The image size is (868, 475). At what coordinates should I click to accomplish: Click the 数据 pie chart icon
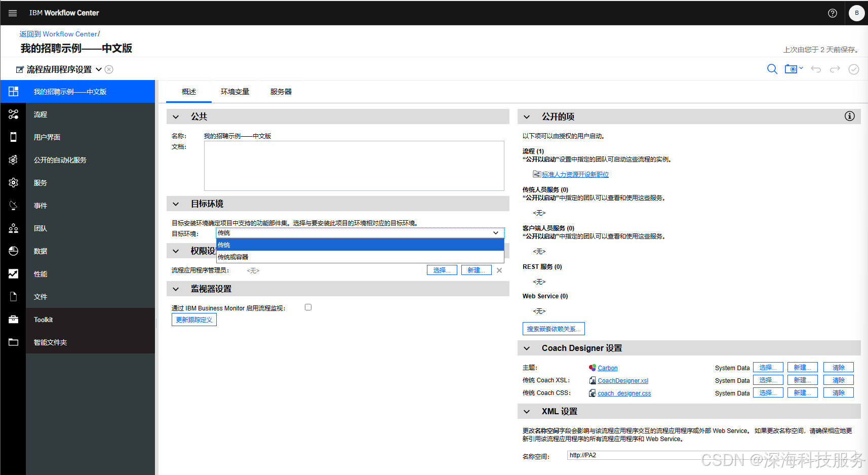pyautogui.click(x=13, y=251)
